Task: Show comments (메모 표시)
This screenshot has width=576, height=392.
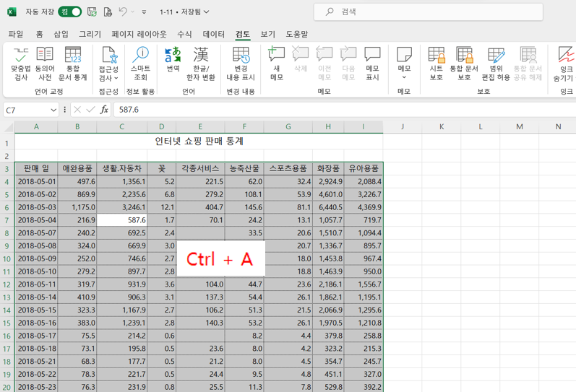Action: coord(372,64)
